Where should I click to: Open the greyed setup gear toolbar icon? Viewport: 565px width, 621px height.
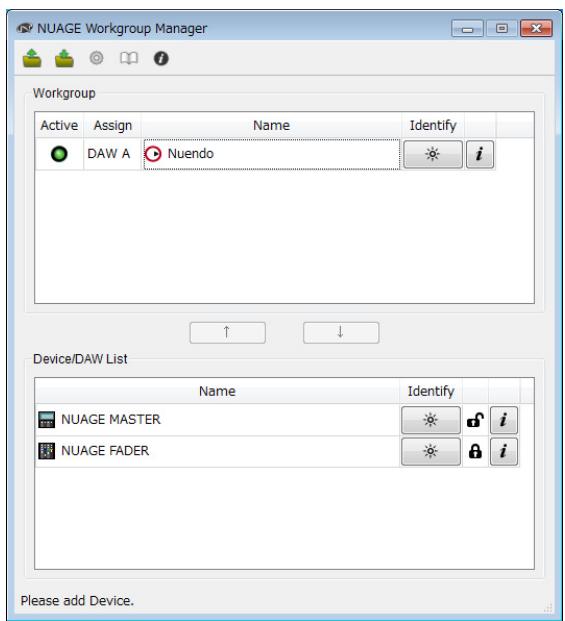pyautogui.click(x=96, y=58)
